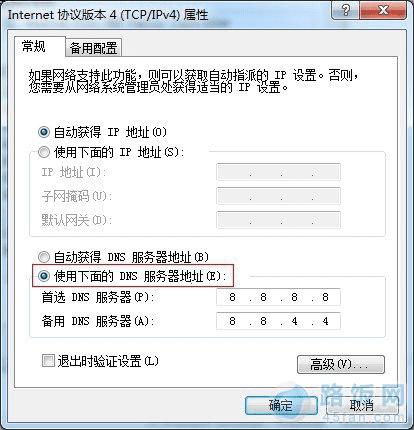Select 自动获得 IP 地址 radio button
The width and height of the screenshot is (414, 430).
(x=44, y=132)
